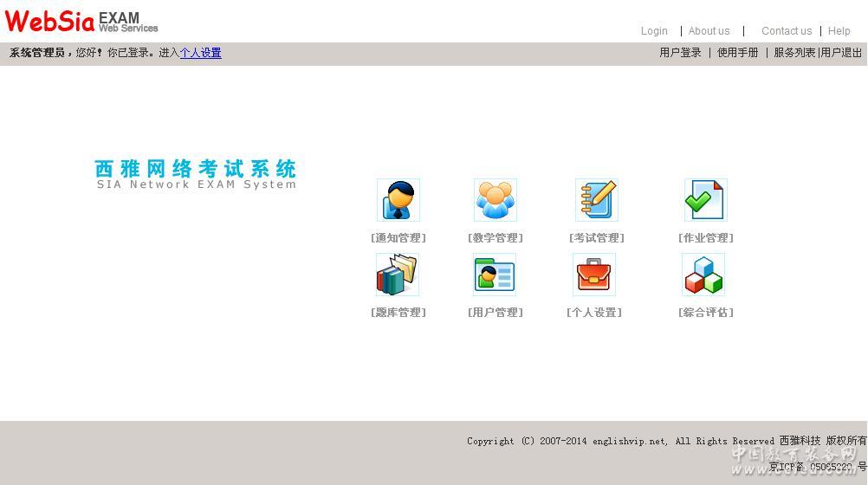Click the 个人设置 link in greeting bar
Viewport: 868px width, 485px height.
coord(200,53)
